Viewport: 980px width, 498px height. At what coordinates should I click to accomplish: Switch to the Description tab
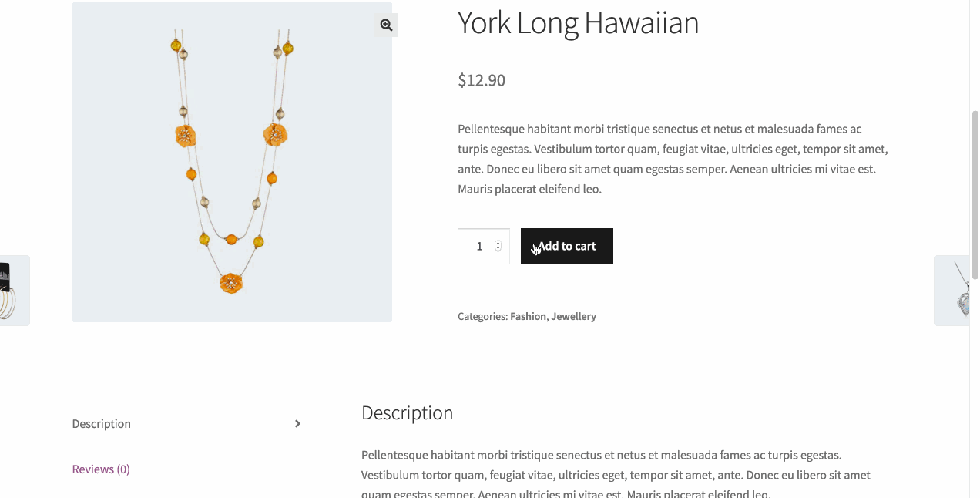coord(102,424)
